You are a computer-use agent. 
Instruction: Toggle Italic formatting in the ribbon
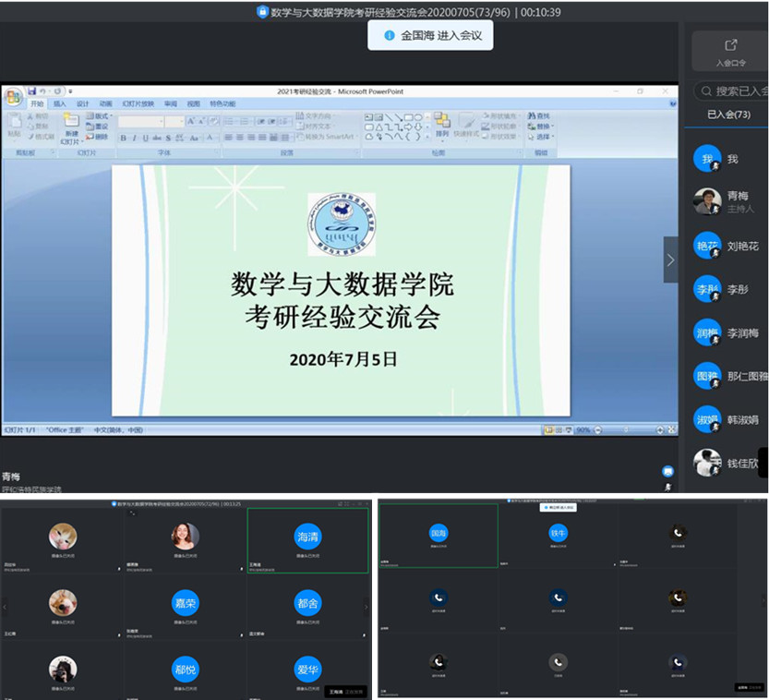coord(134,138)
